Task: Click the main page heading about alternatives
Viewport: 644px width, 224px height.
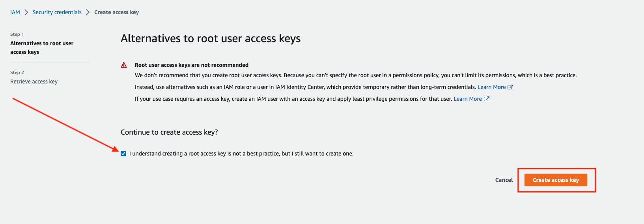Action: pyautogui.click(x=211, y=39)
